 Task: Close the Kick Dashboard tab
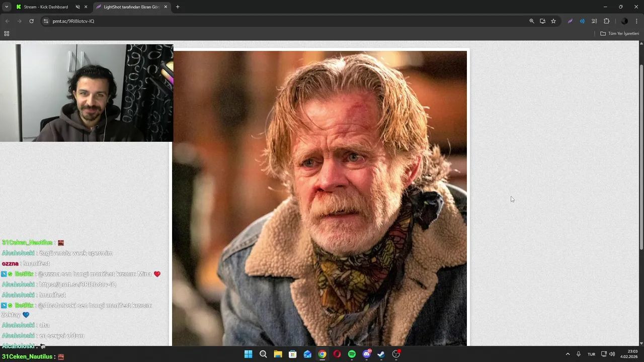pyautogui.click(x=86, y=7)
